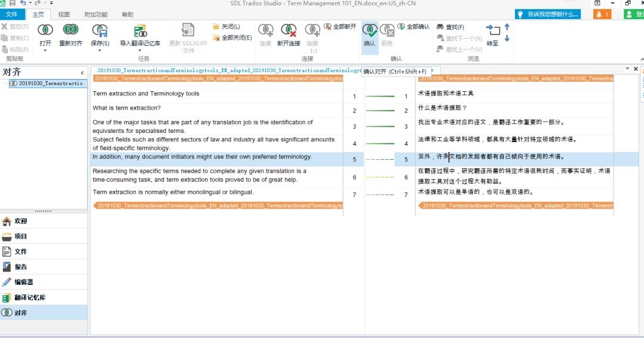Open the undo history dropdown arrow

30,3
